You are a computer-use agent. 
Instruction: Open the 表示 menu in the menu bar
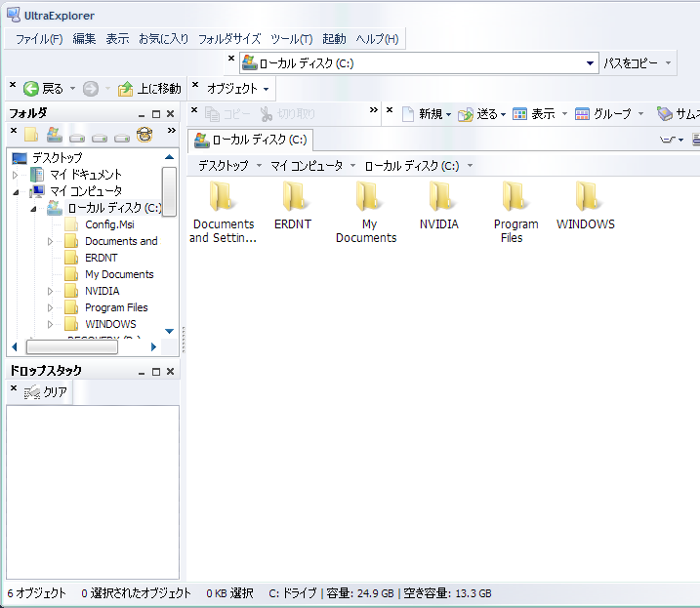(117, 39)
